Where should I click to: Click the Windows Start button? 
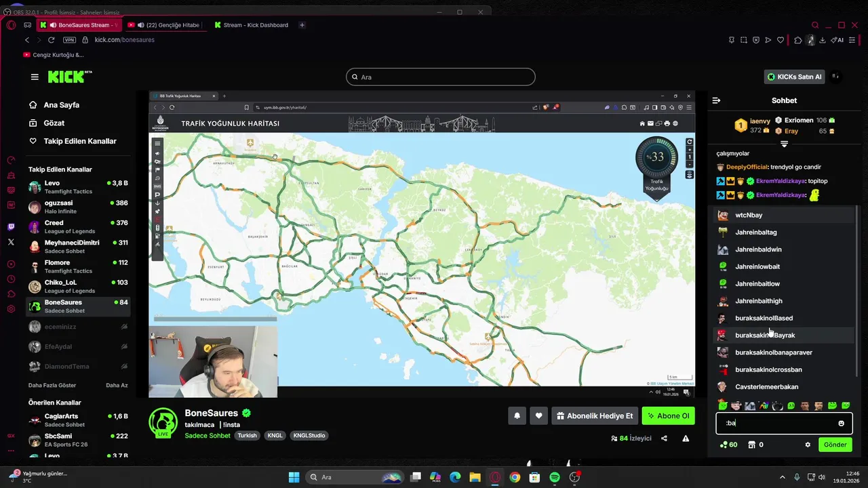tap(294, 477)
